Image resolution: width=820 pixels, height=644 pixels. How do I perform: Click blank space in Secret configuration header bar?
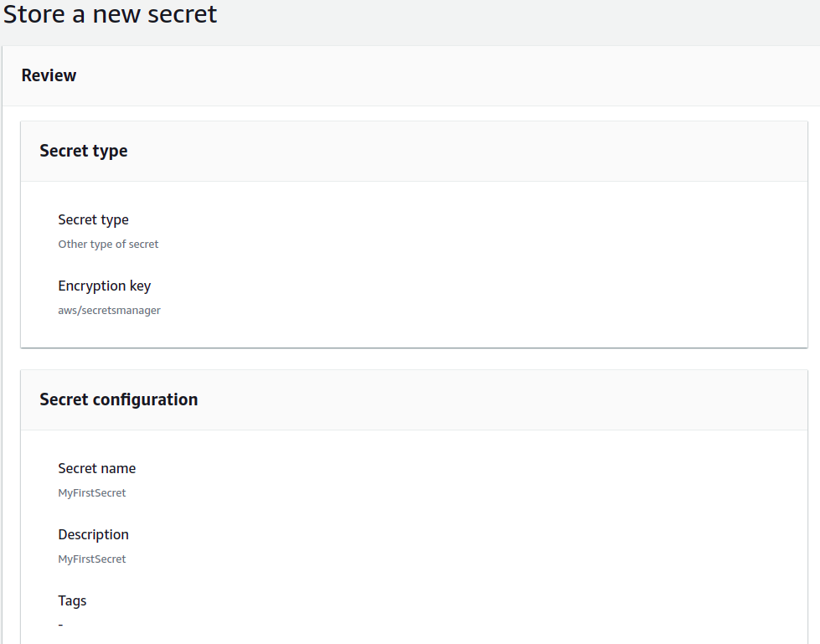(503, 399)
